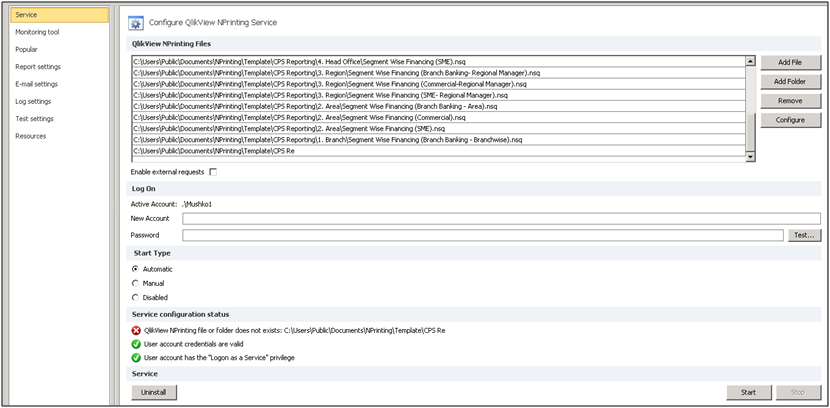Screen dimensions: 830x408
Task: Select Area Segment Wise Financing (Commercial).nsq
Action: (438, 117)
